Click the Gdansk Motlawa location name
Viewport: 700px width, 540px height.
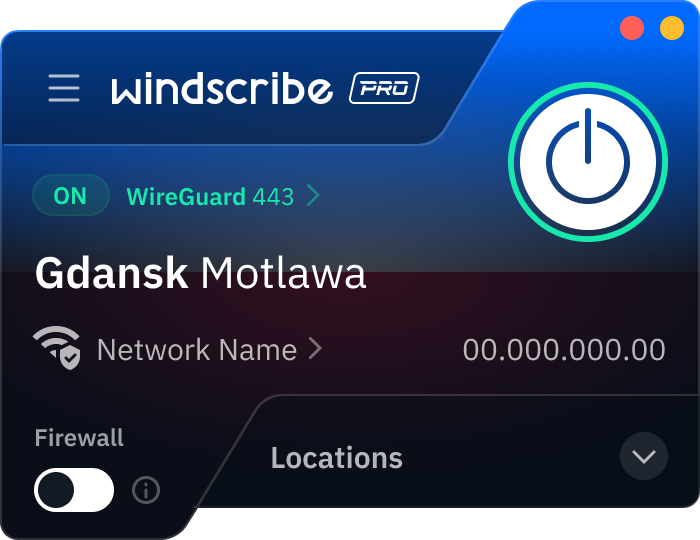[x=200, y=273]
